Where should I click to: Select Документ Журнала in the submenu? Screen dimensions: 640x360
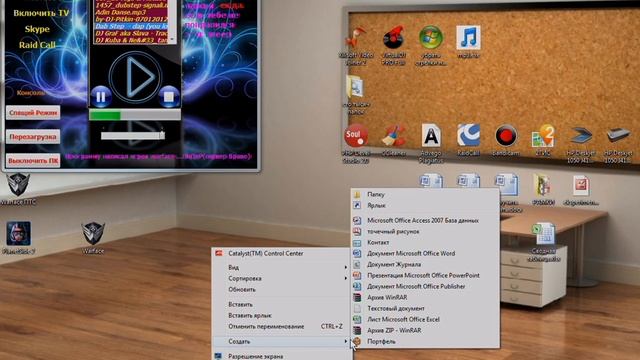[x=425, y=264]
